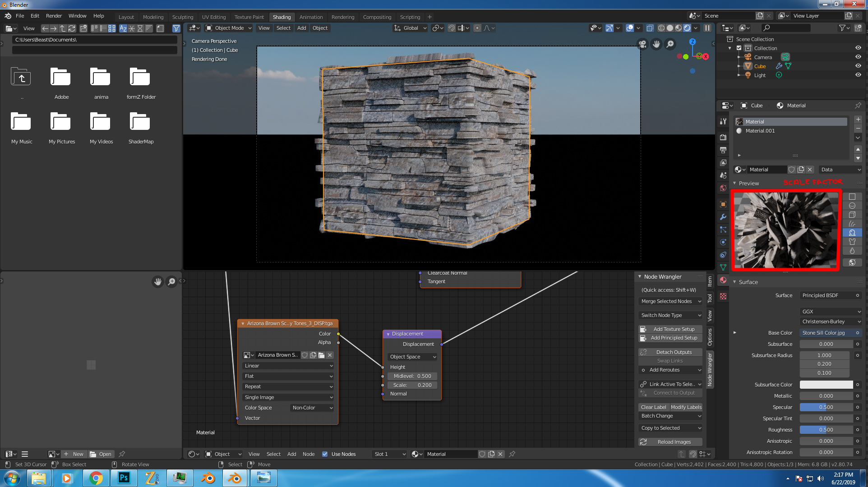Switch to the UV Editing workspace tab

[x=214, y=17]
